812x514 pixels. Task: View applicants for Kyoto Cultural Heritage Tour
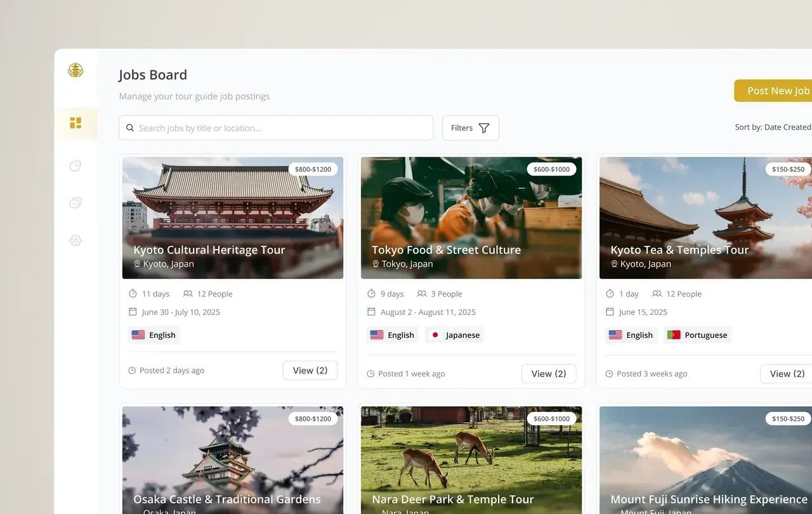(310, 371)
